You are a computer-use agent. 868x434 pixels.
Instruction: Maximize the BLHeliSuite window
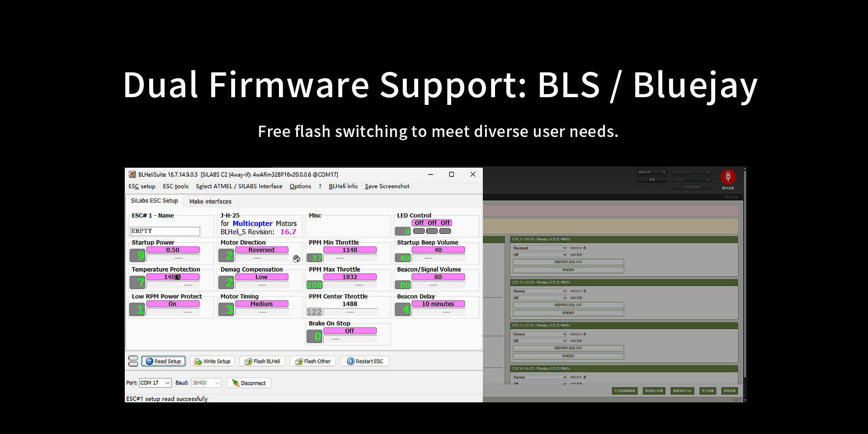coord(451,175)
